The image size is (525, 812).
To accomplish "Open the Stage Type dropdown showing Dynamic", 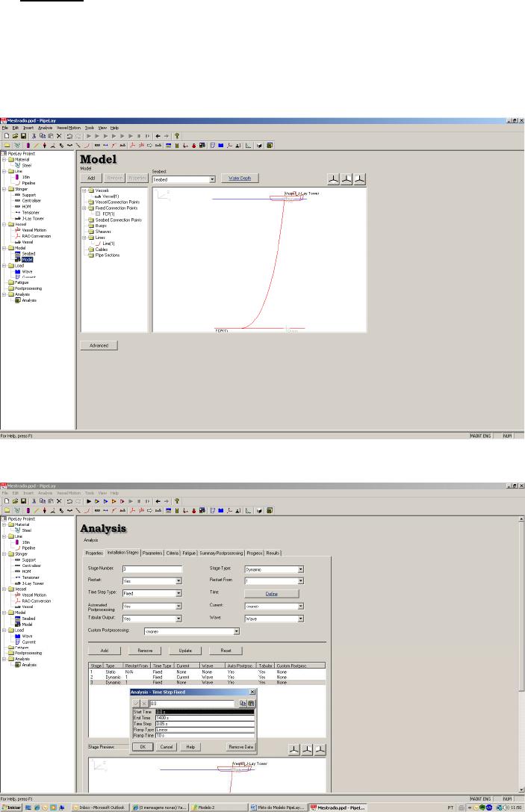I will (x=300, y=569).
